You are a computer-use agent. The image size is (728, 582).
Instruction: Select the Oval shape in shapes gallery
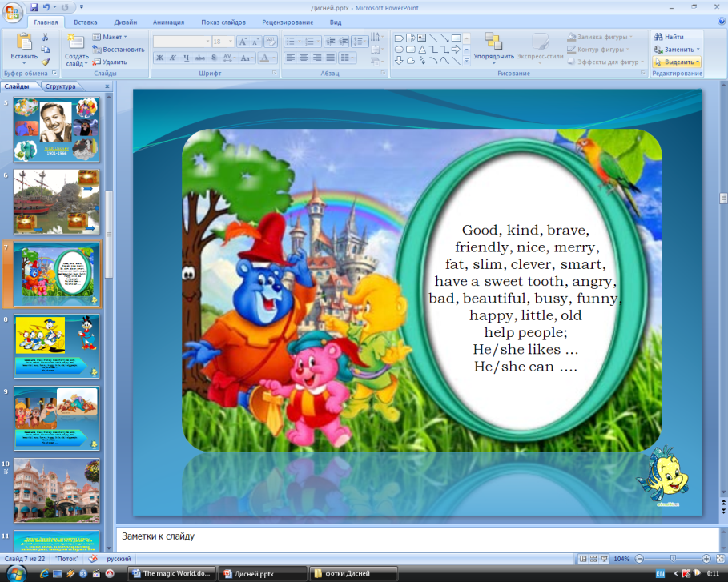(x=399, y=49)
